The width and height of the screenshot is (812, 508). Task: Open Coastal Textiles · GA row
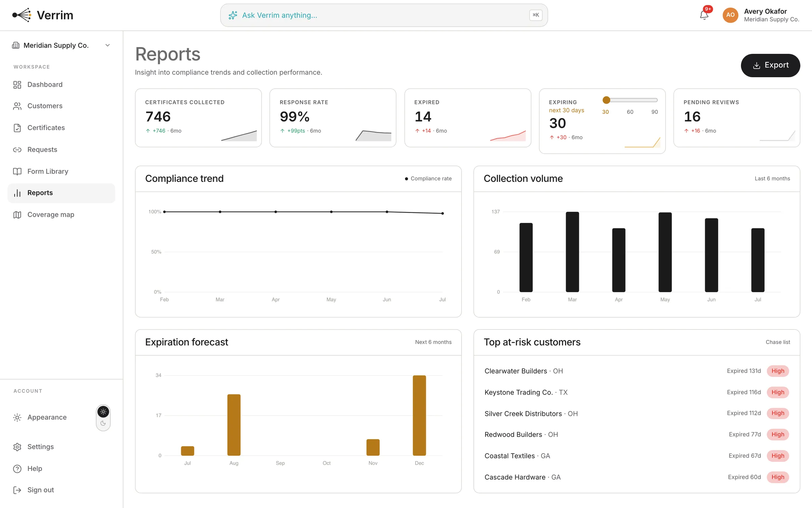[x=637, y=456]
